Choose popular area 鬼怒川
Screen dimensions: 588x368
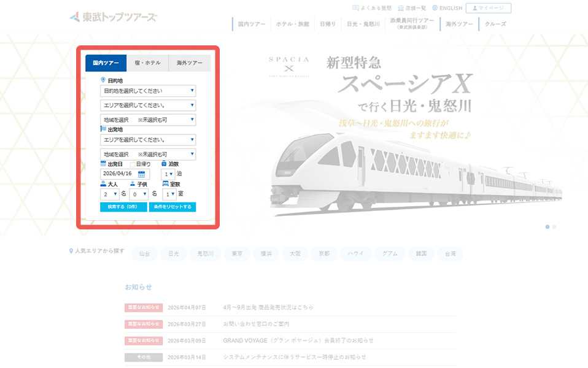[206, 254]
